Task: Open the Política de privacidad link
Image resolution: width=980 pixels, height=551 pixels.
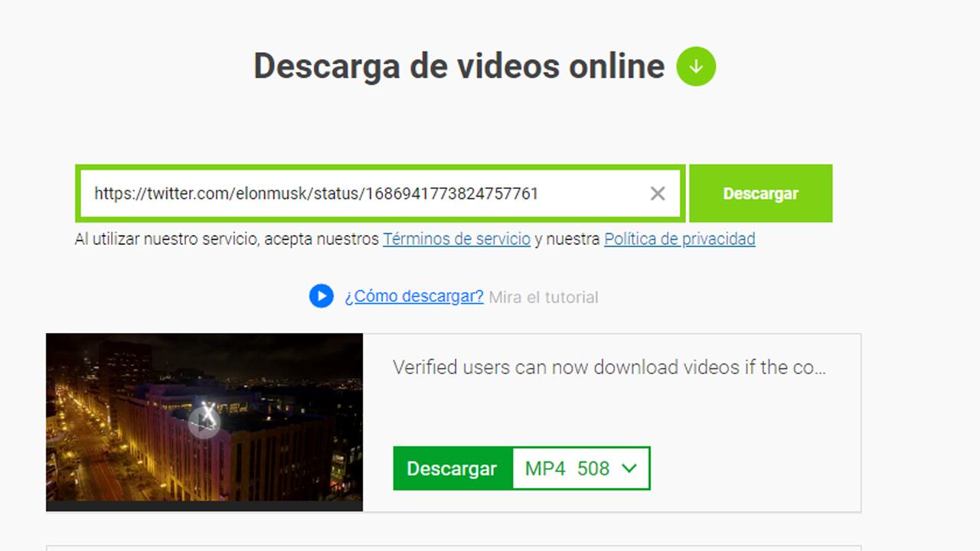Action: pyautogui.click(x=678, y=239)
